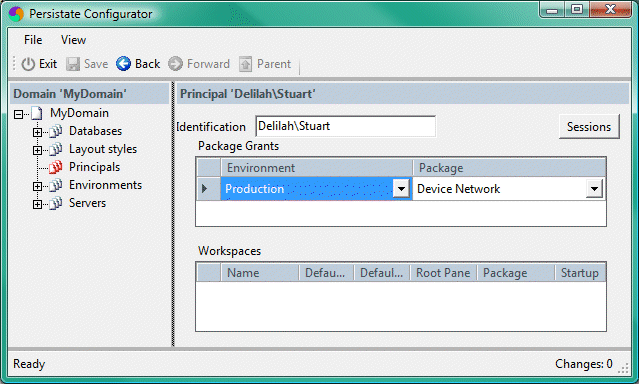Select the Servers tree item label
Viewport: 639px width, 384px height.
tap(87, 203)
